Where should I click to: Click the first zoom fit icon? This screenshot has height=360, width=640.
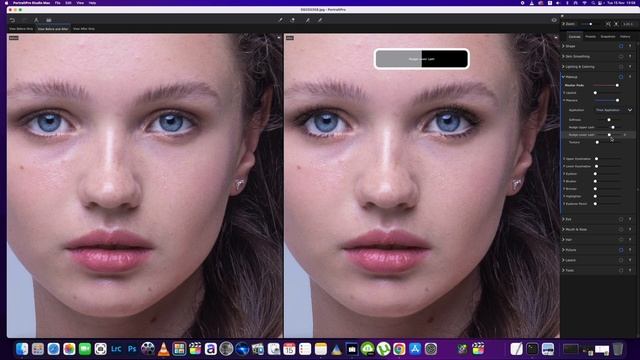[608, 24]
